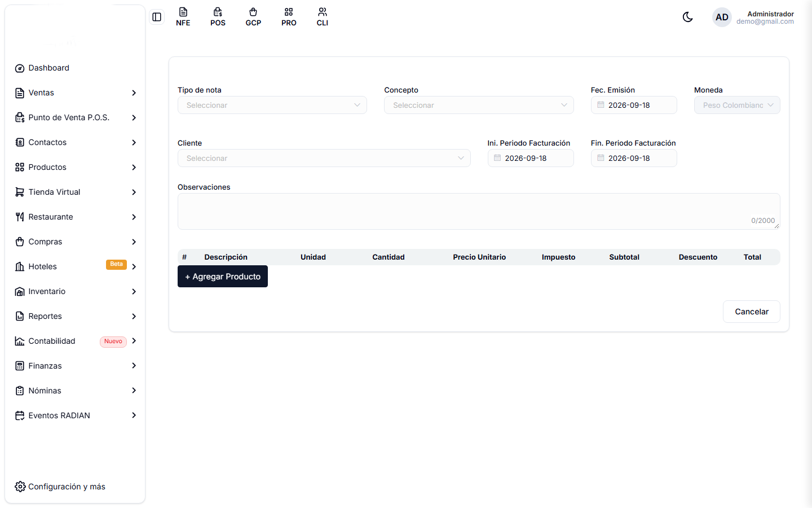The image size is (812, 508).
Task: Open the GCP shortcut
Action: (253, 17)
